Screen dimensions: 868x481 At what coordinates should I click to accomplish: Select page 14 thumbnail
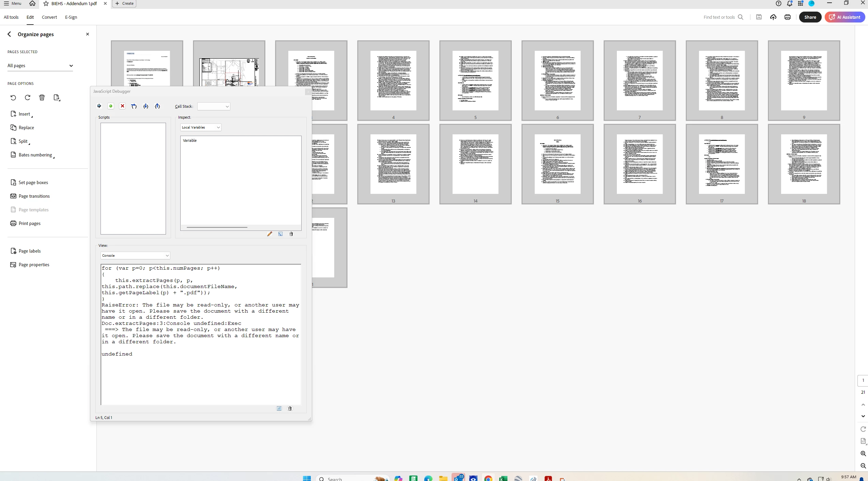475,164
